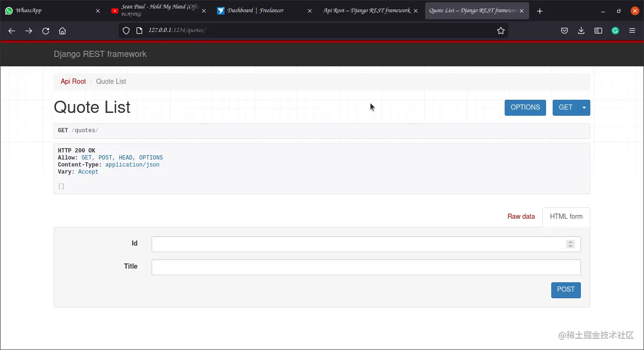Click the Django REST framework brand link

100,54
